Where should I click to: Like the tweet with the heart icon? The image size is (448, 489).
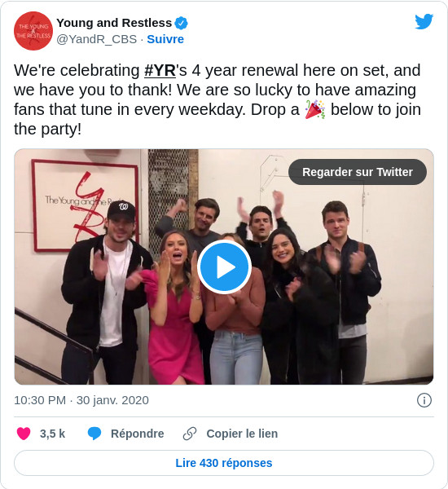[x=24, y=434]
